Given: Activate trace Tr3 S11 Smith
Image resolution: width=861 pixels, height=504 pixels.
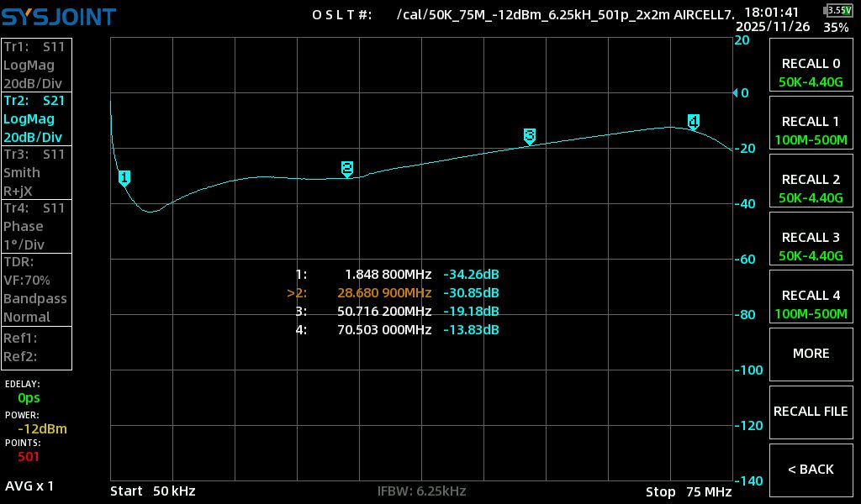Looking at the screenshot, I should pyautogui.click(x=36, y=172).
